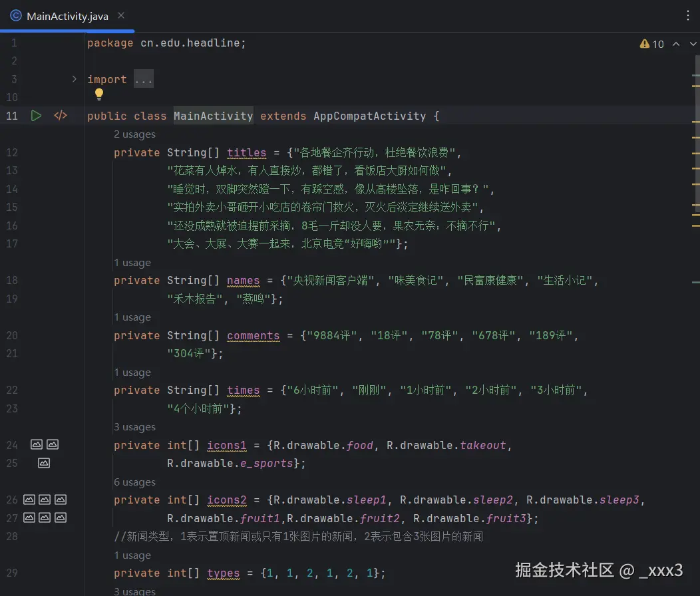Place the cursor on the comments field name
Screen dimensions: 700x596
point(253,336)
